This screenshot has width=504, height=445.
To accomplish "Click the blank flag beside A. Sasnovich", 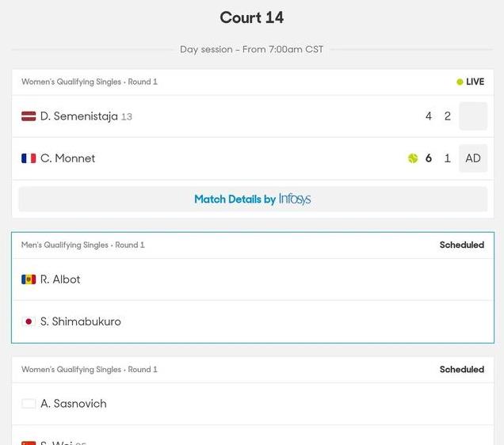I will pyautogui.click(x=29, y=404).
